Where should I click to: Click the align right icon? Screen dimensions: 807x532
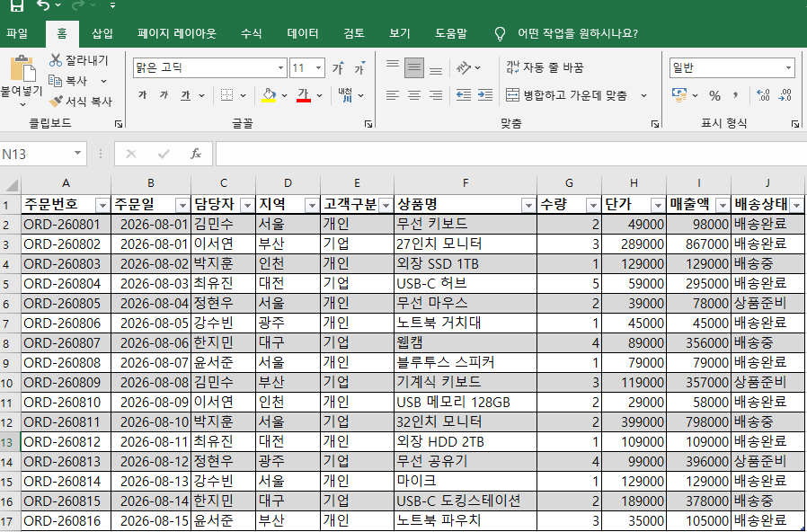[436, 95]
